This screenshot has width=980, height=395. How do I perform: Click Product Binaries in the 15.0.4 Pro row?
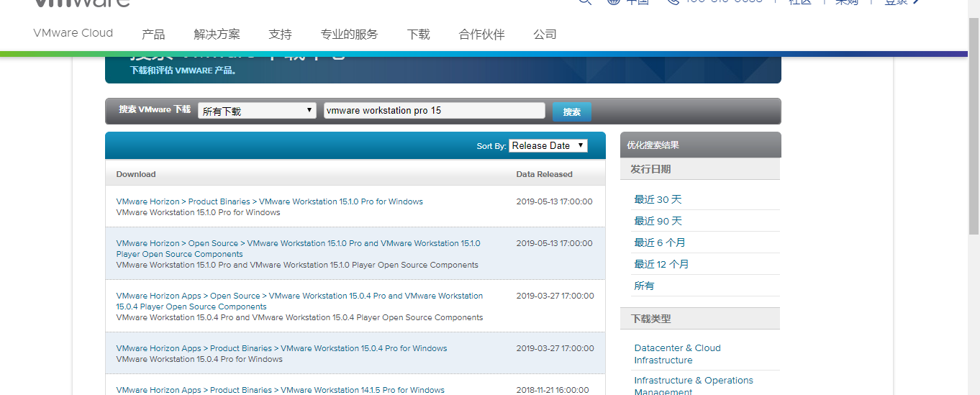tap(241, 348)
